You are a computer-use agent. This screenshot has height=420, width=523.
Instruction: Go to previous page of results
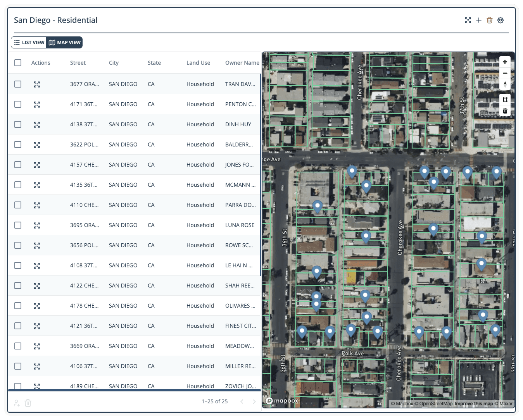point(242,401)
